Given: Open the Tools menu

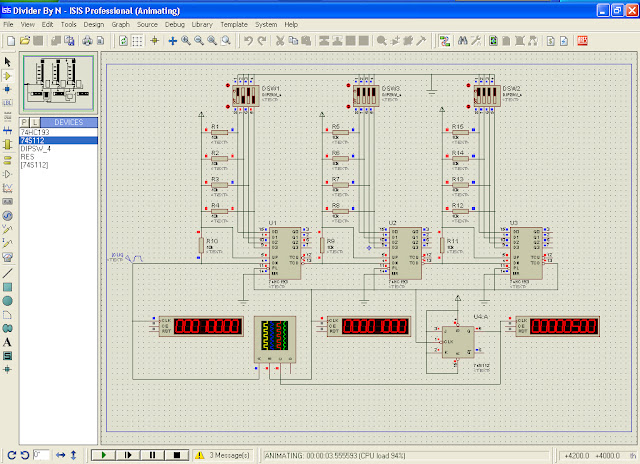Looking at the screenshot, I should (69, 24).
